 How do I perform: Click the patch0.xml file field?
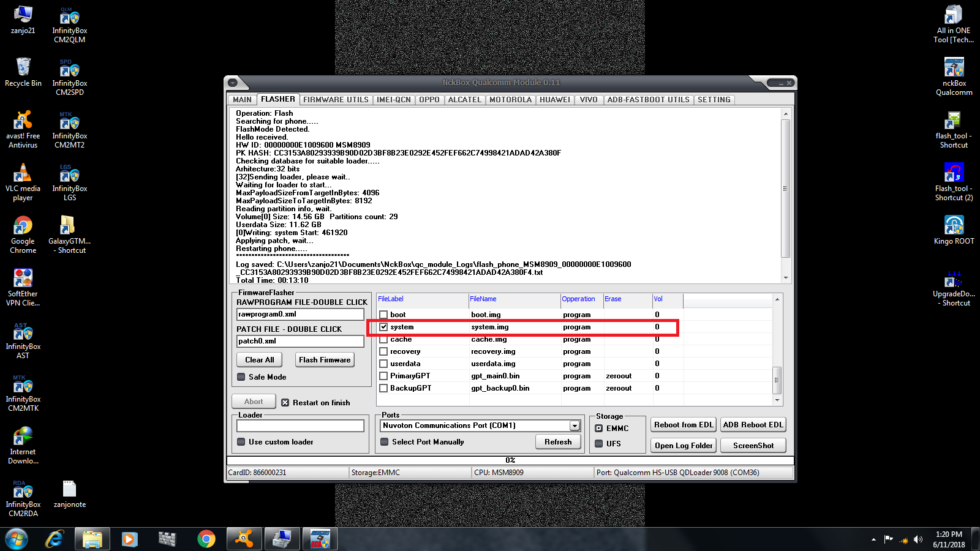(x=300, y=341)
